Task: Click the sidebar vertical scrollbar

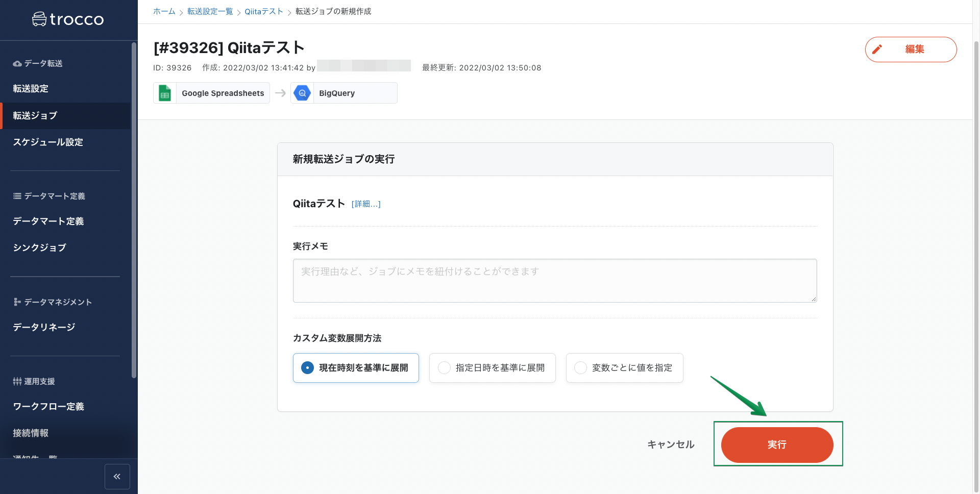Action: coord(134,210)
